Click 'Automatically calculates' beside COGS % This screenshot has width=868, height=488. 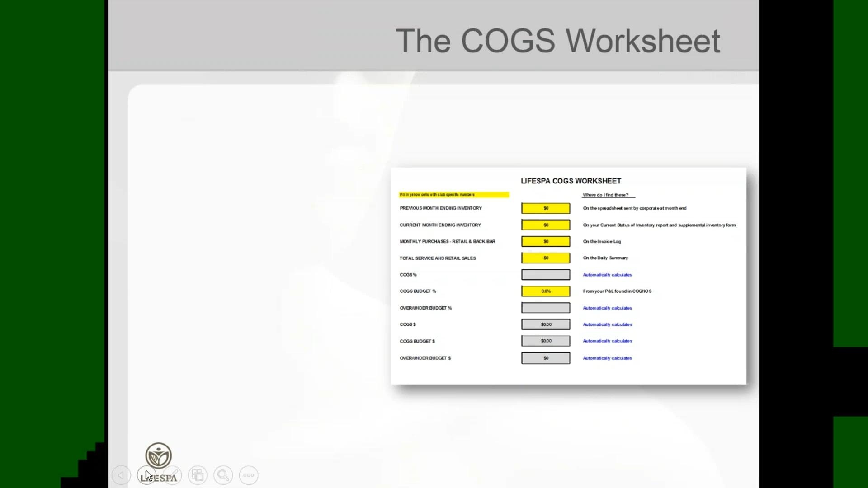pyautogui.click(x=607, y=275)
